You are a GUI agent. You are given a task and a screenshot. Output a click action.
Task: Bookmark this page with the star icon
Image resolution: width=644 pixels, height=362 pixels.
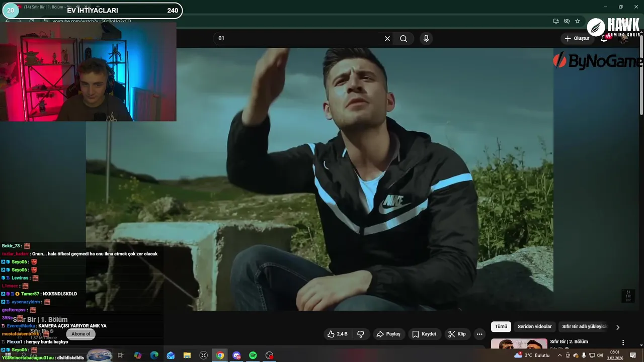coord(578,21)
